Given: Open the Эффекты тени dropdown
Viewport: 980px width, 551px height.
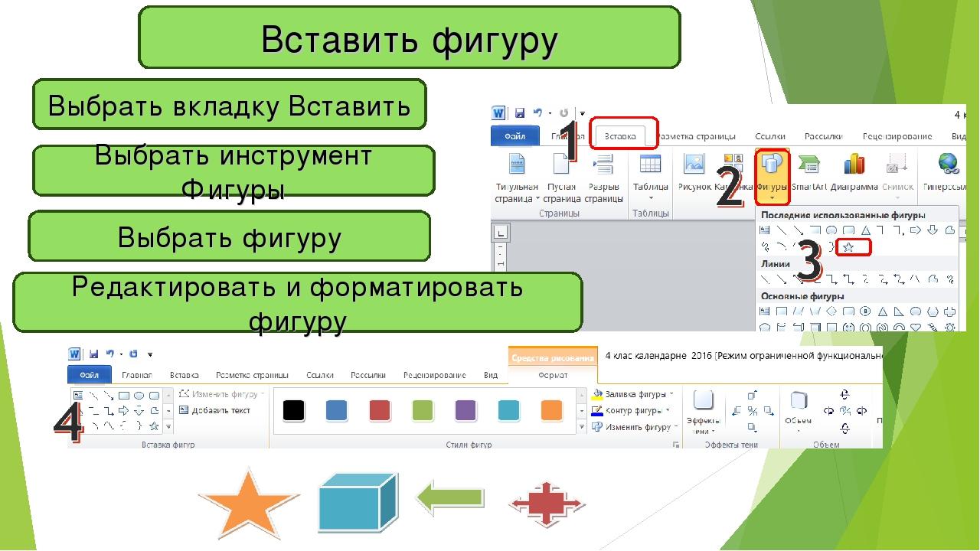Looking at the screenshot, I should [704, 413].
